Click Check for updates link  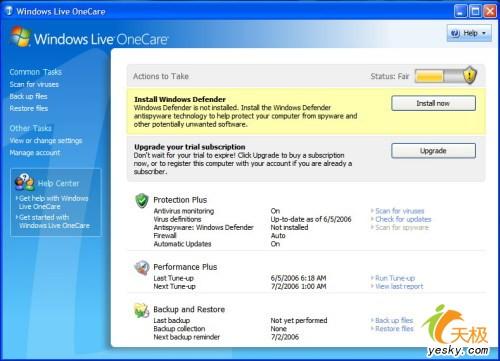[403, 219]
